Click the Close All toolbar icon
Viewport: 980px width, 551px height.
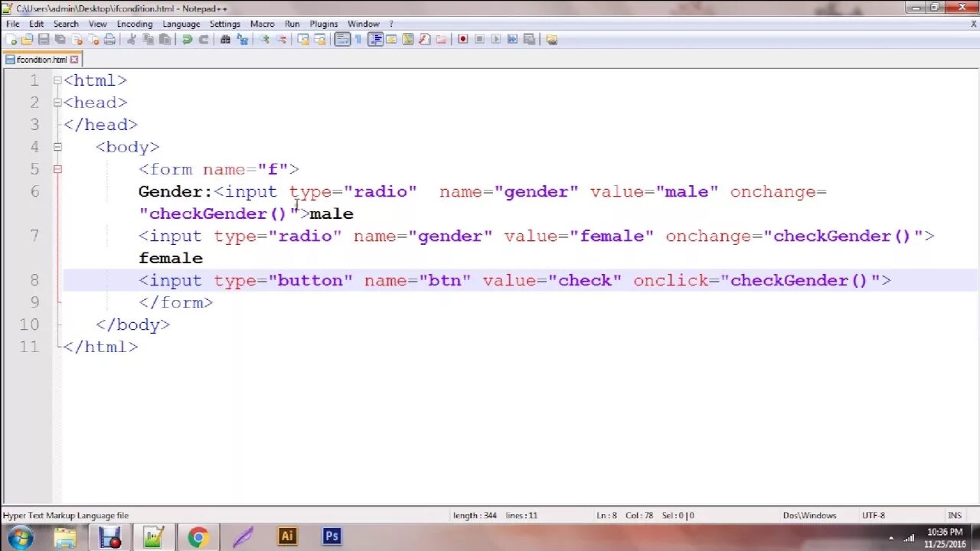(x=93, y=40)
